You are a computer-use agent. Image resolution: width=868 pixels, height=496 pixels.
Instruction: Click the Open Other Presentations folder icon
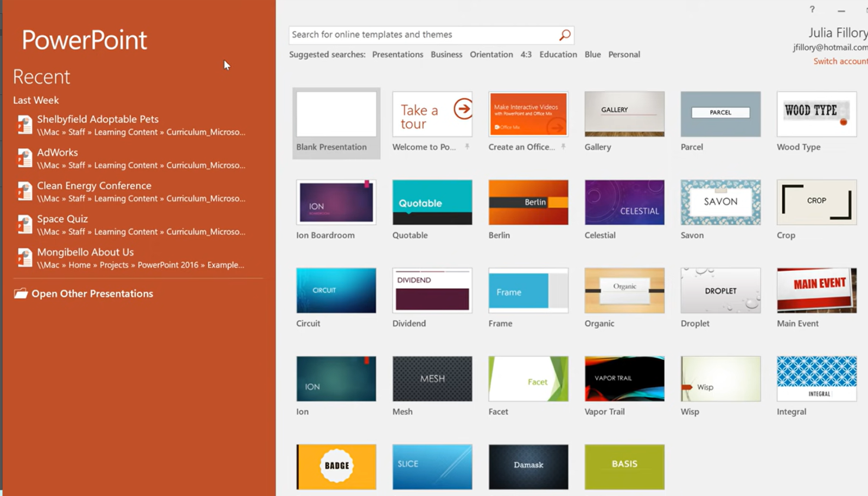point(21,294)
